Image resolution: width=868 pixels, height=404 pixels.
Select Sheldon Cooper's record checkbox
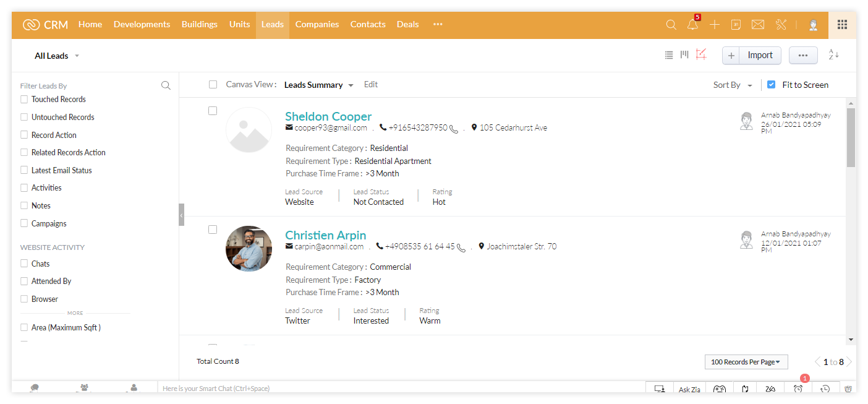point(213,111)
